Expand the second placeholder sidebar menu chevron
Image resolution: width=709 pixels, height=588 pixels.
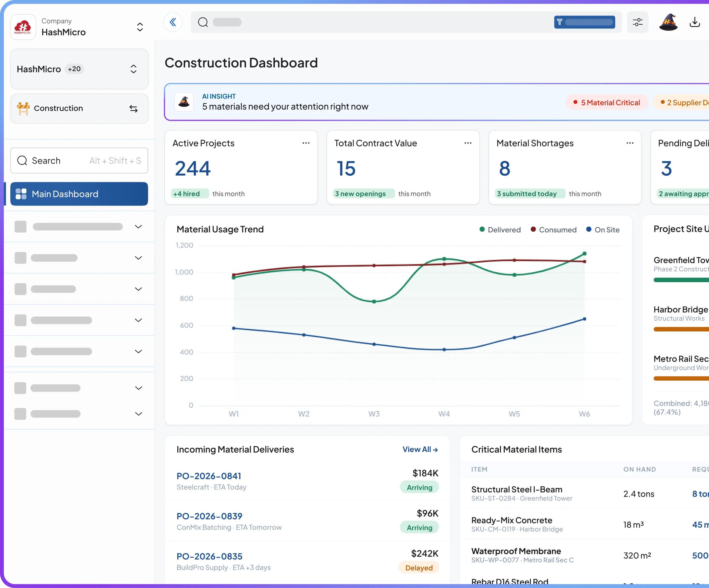pos(138,258)
